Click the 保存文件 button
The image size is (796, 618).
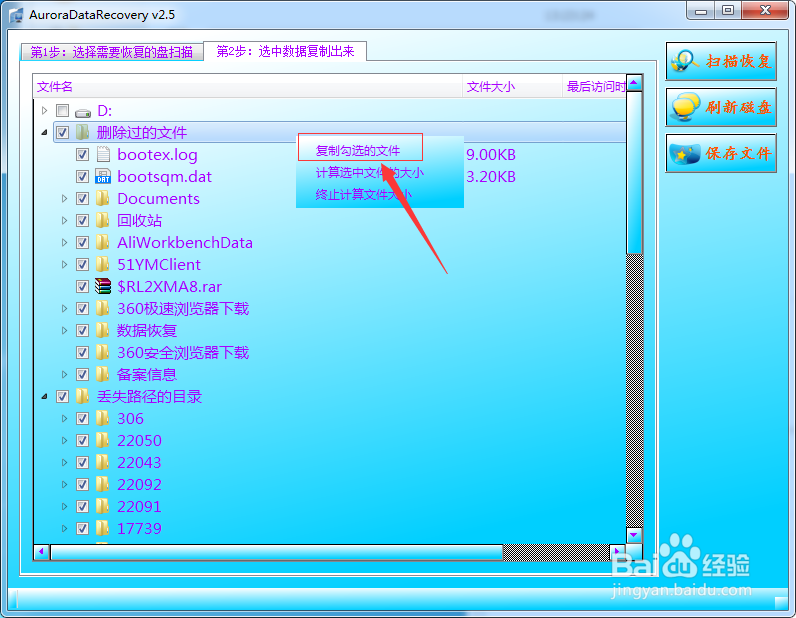pyautogui.click(x=721, y=153)
